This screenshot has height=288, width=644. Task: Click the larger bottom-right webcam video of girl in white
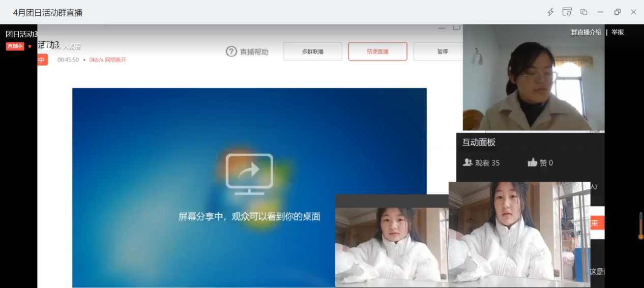click(519, 234)
